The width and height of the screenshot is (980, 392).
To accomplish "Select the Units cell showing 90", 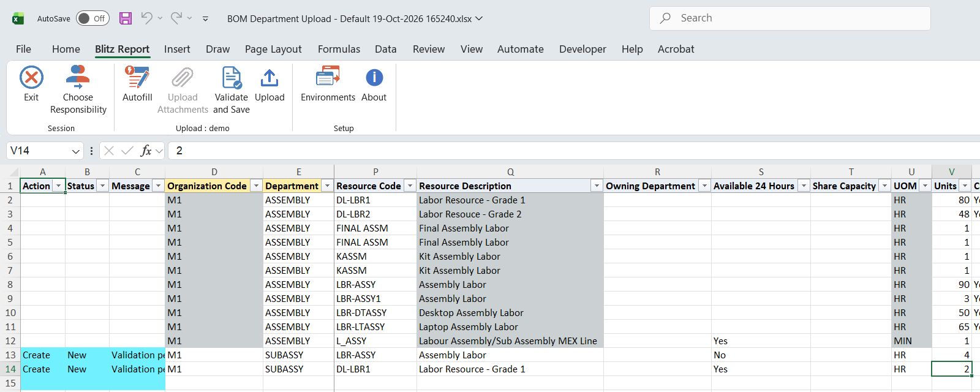I will [952, 285].
